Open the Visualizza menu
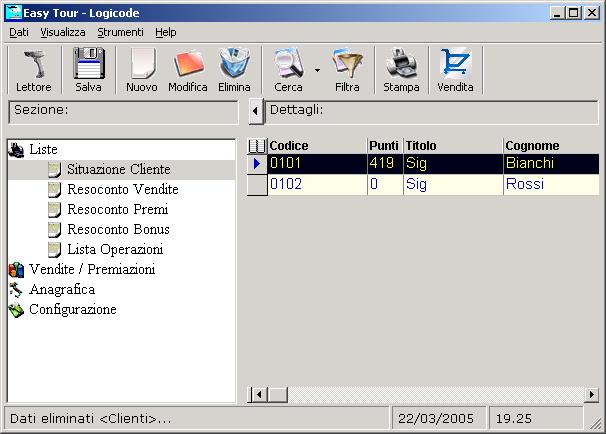 63,32
